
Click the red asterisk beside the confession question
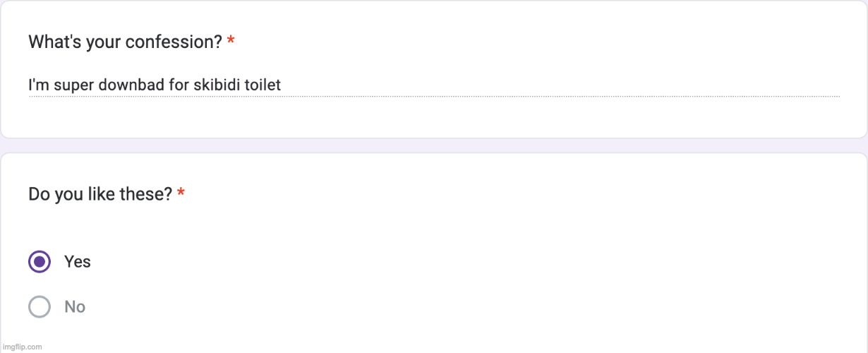(231, 42)
